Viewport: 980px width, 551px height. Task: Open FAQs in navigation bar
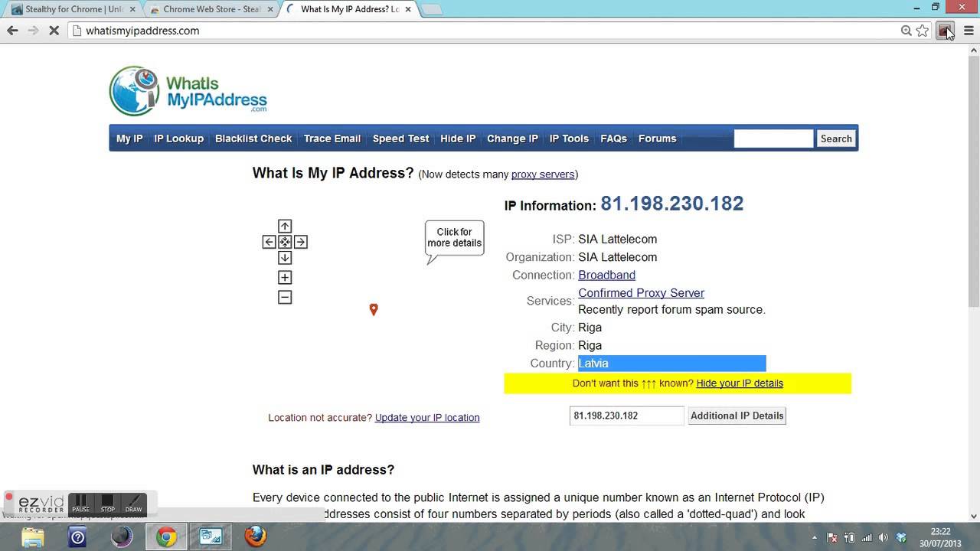613,139
